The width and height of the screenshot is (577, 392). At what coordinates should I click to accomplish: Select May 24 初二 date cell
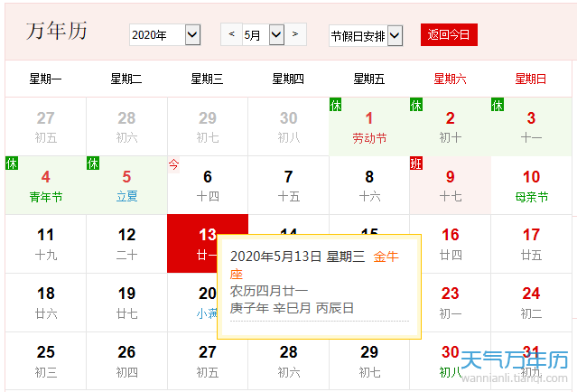pos(531,303)
